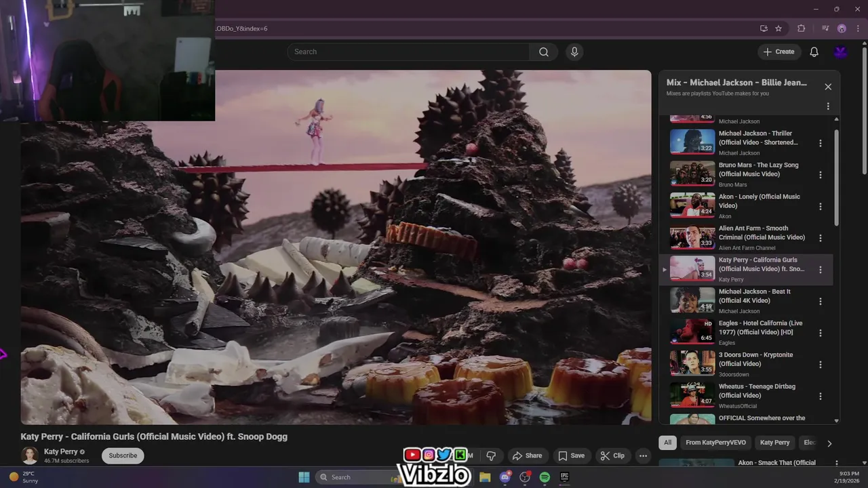Open Discord from the taskbar
This screenshot has width=868, height=488.
point(505,477)
